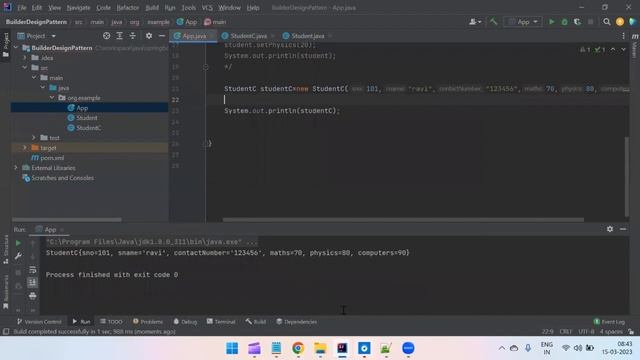Collapse org.example package
640x360 pixels.
pyautogui.click(x=52, y=98)
